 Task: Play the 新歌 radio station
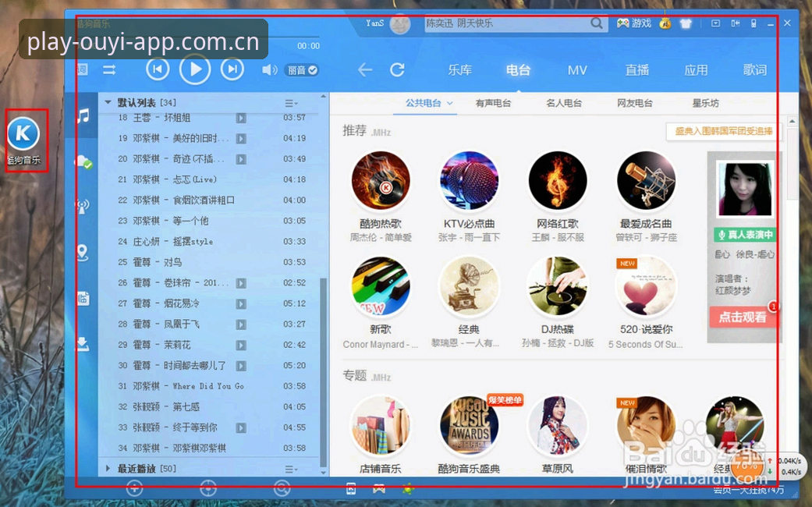click(381, 286)
